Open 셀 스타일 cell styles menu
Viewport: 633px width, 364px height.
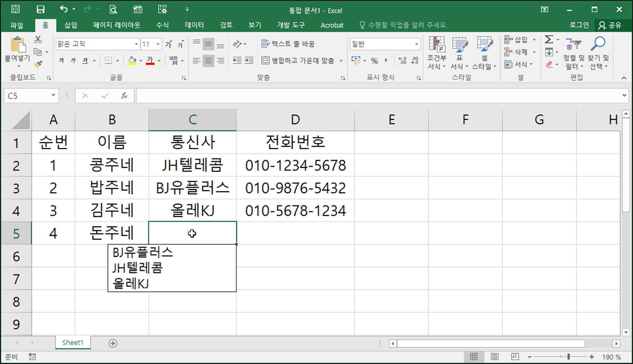pos(484,53)
